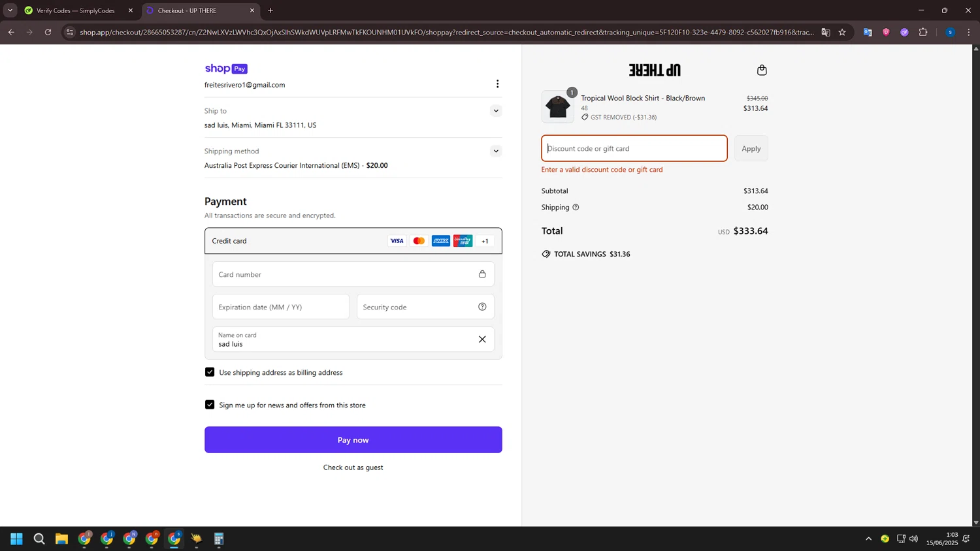This screenshot has width=980, height=551.
Task: Focus the Card number field
Action: [353, 274]
